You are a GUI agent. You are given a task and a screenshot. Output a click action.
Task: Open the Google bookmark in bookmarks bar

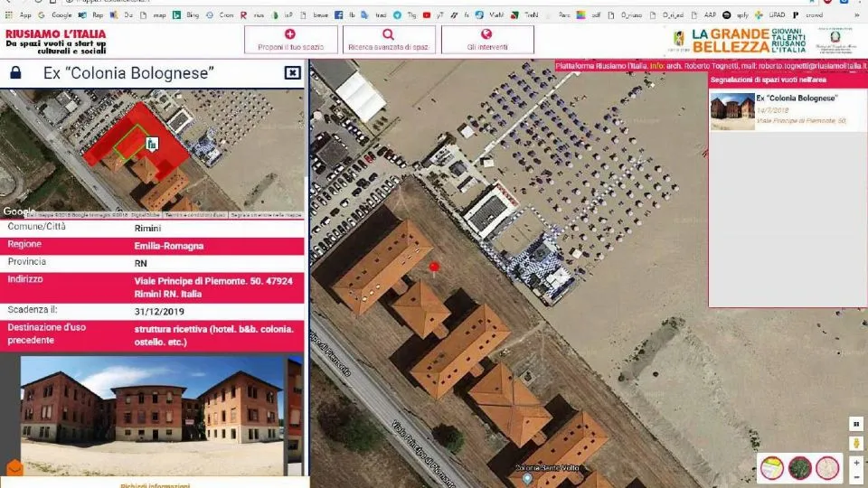[x=56, y=15]
